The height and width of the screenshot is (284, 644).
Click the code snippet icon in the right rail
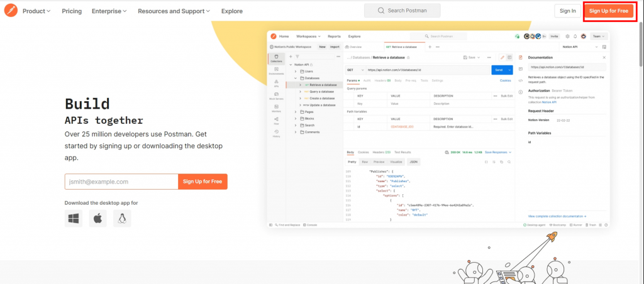521,80
